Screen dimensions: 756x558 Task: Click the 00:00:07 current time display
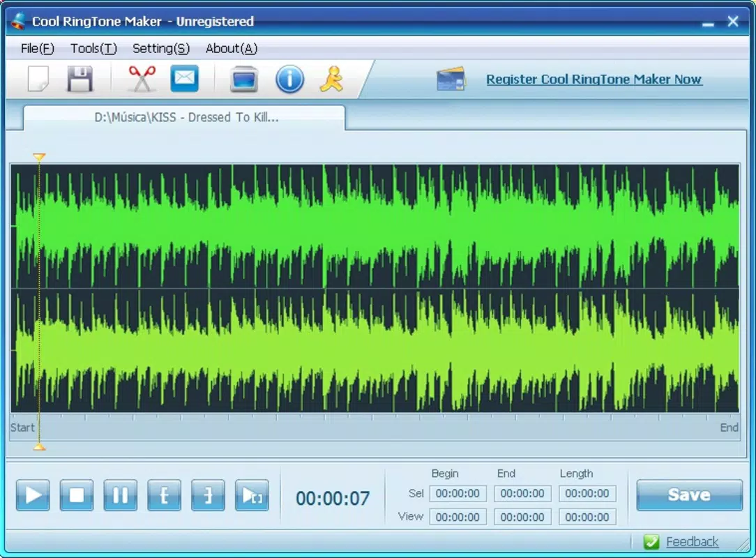click(333, 498)
